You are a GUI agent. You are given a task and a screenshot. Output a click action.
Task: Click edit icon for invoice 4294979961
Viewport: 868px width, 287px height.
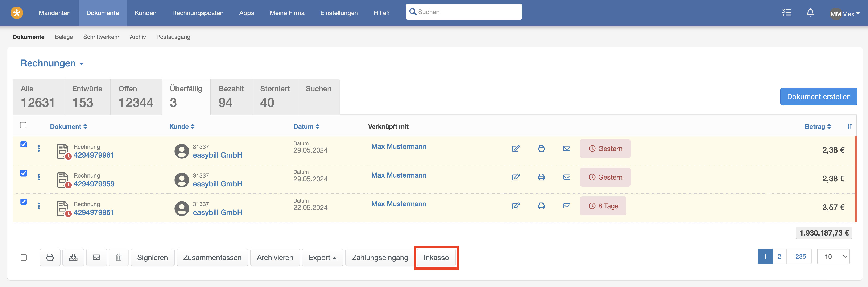[x=516, y=149]
